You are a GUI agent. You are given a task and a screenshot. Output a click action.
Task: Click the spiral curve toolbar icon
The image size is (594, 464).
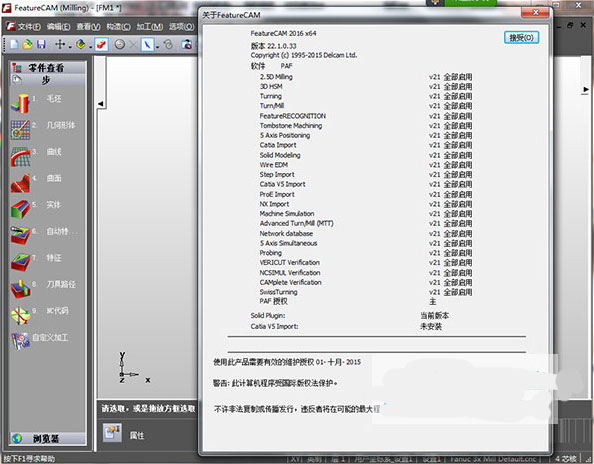(x=168, y=44)
